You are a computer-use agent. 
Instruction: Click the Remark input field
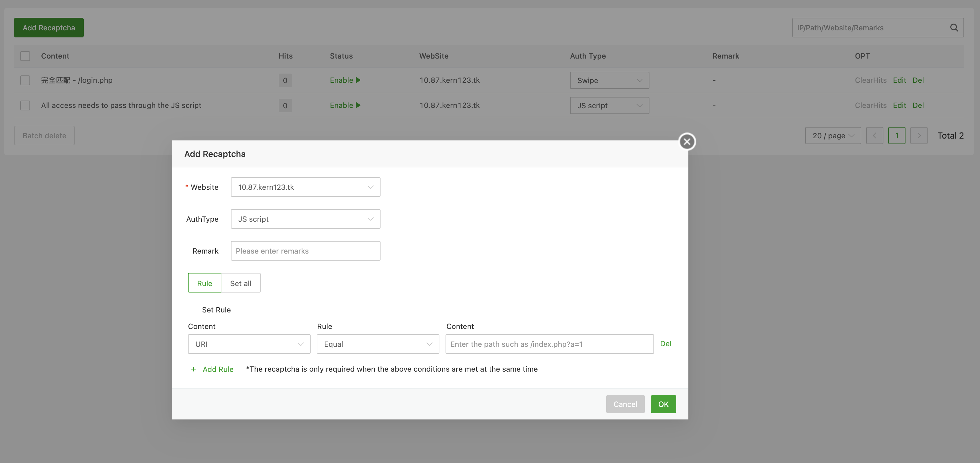305,251
